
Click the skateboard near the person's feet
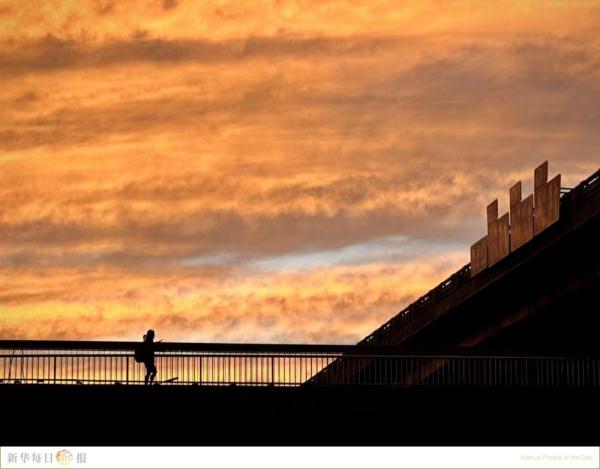click(x=170, y=380)
